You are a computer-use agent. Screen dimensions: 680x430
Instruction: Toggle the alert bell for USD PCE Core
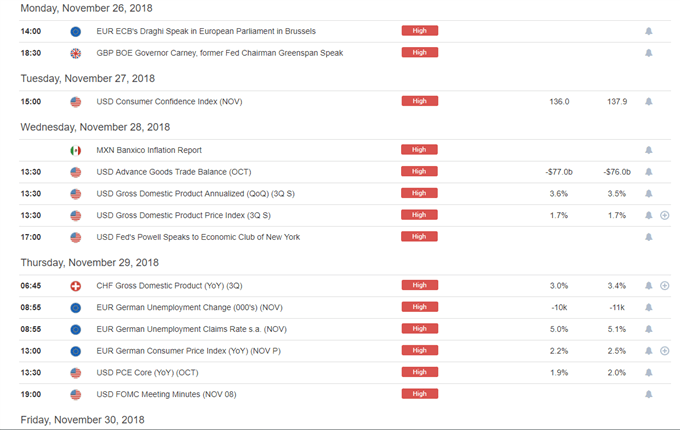pyautogui.click(x=648, y=373)
